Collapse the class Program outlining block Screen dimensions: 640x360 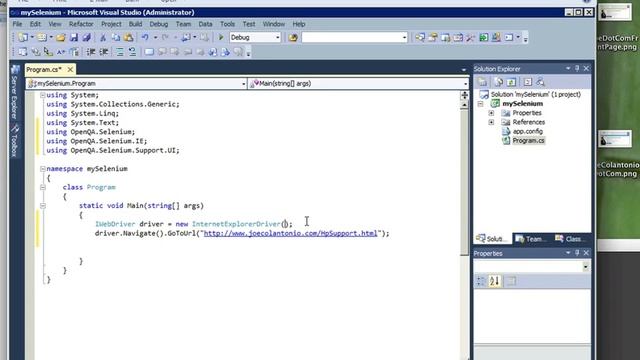[x=42, y=187]
